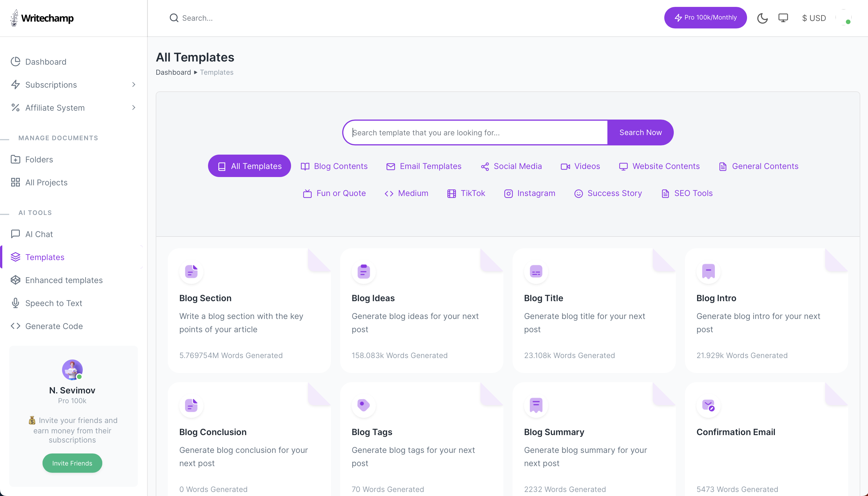Go to Generate Code in the sidebar
868x496 pixels.
click(54, 326)
